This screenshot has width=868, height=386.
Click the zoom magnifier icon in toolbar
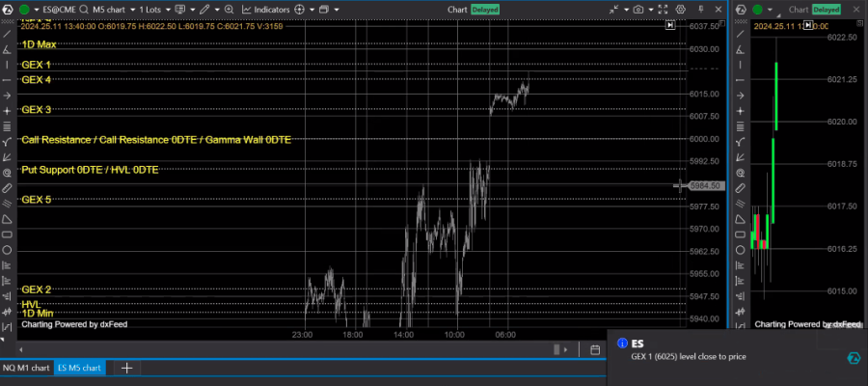231,10
